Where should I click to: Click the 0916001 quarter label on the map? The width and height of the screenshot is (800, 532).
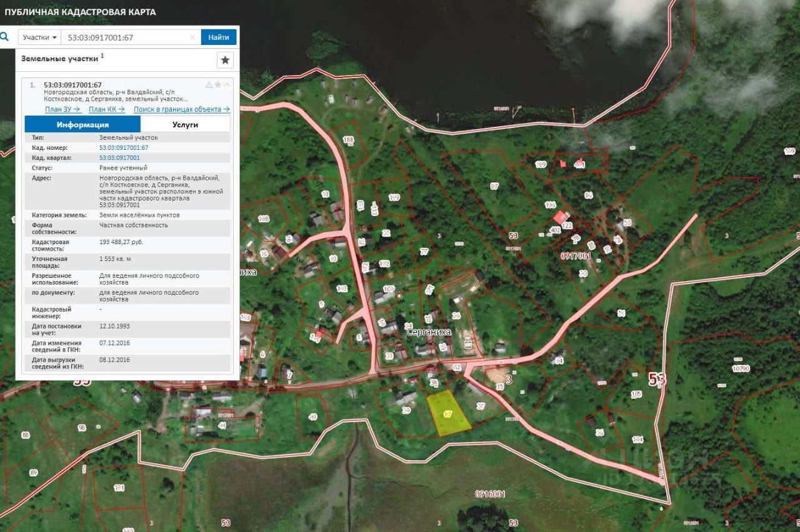pyautogui.click(x=490, y=494)
